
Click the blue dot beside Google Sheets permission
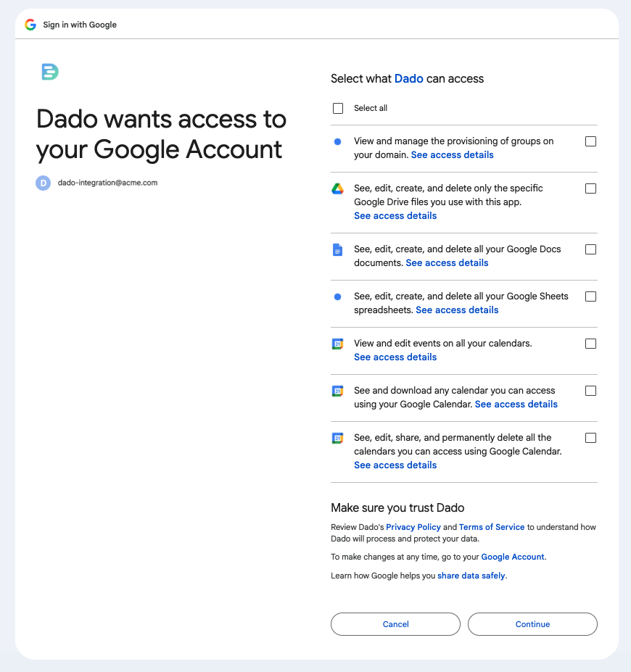point(338,296)
